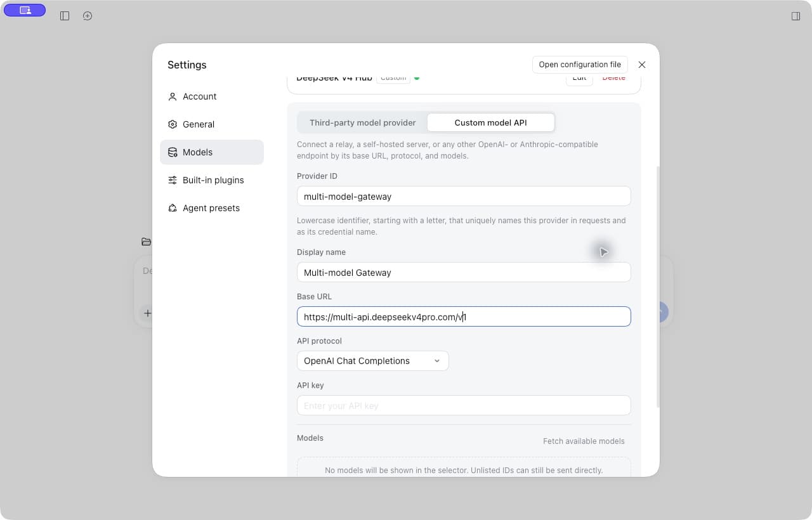
Task: Click the Provider ID label
Action: tap(317, 176)
